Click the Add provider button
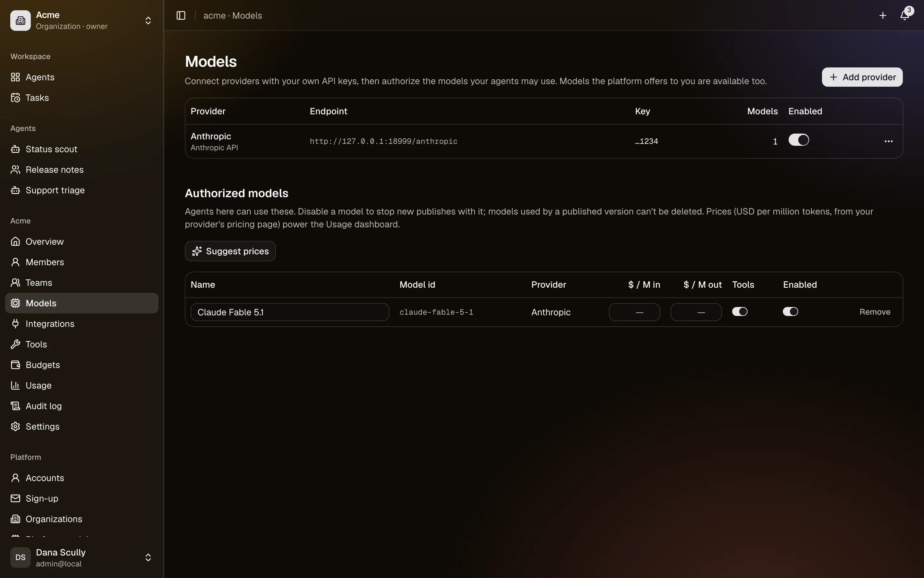The width and height of the screenshot is (924, 578). coord(862,77)
